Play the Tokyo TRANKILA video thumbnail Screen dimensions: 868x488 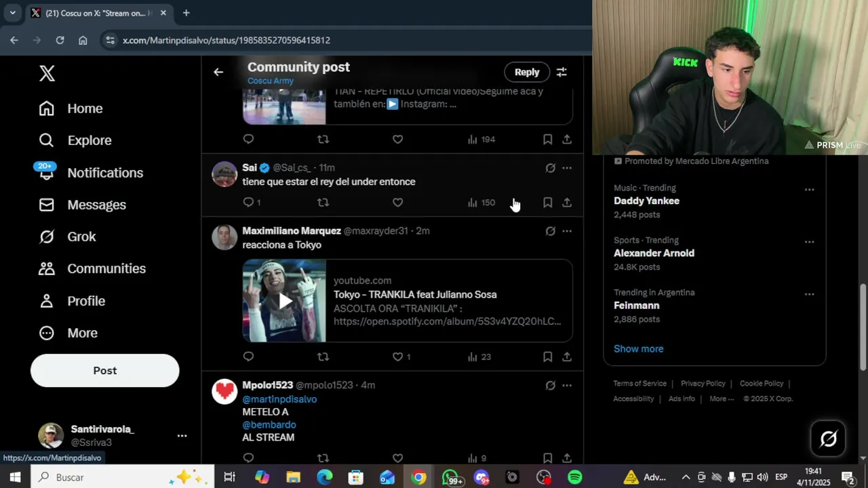[x=284, y=301]
